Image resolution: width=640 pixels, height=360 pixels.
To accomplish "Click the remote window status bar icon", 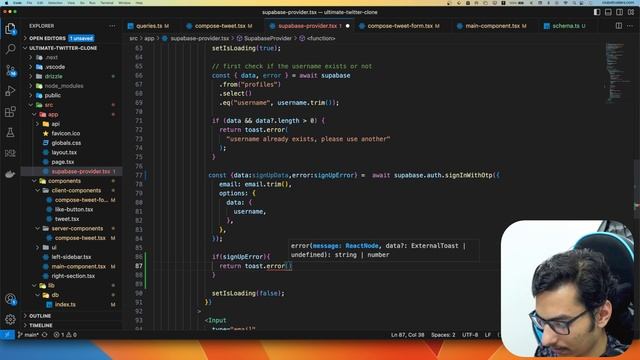I will tap(7, 335).
